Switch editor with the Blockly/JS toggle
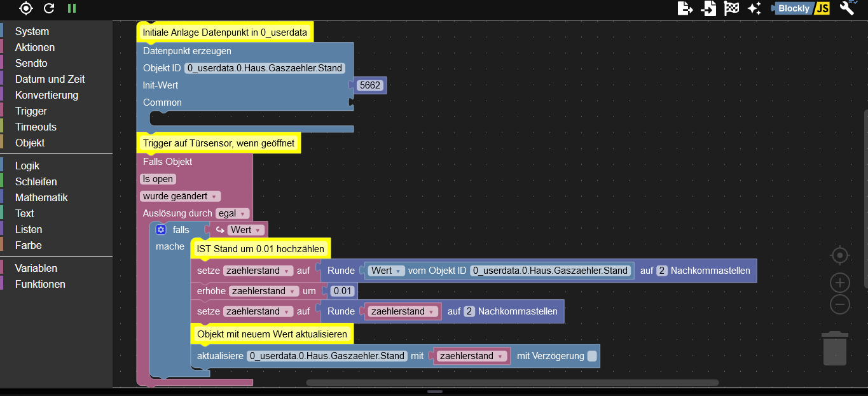Viewport: 868px width, 396px height. coord(801,8)
